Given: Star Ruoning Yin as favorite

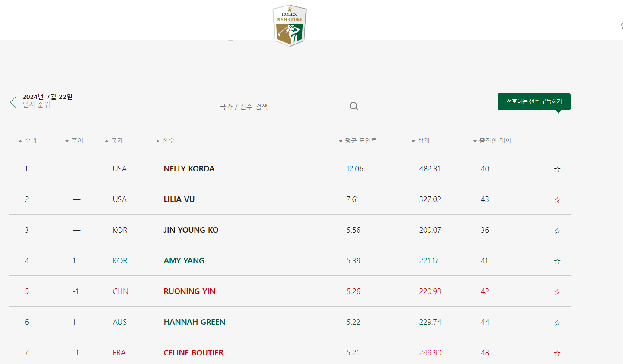Looking at the screenshot, I should [x=557, y=292].
